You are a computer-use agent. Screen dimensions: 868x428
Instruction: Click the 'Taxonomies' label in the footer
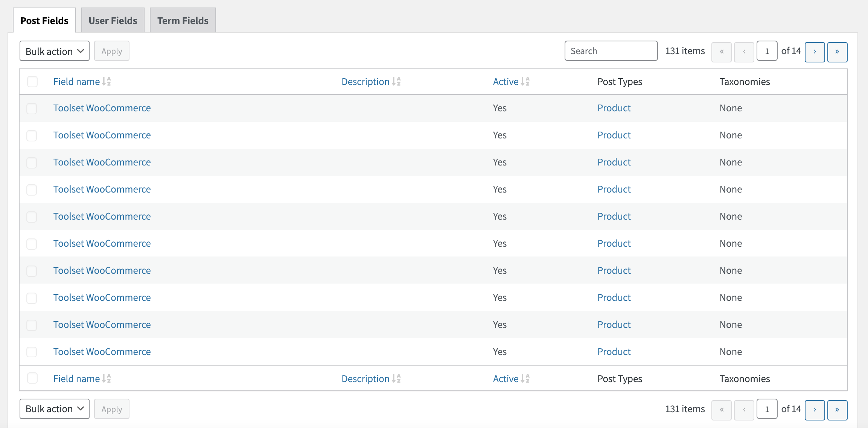(x=745, y=379)
